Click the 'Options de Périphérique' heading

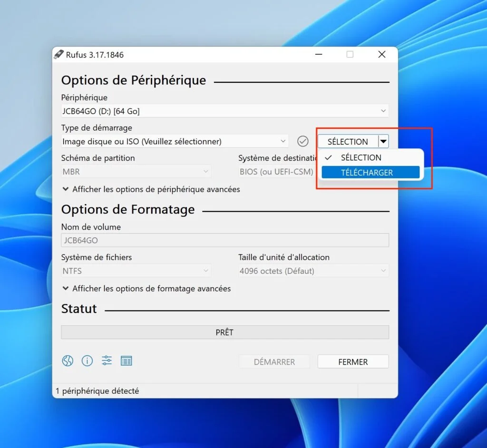pos(134,80)
